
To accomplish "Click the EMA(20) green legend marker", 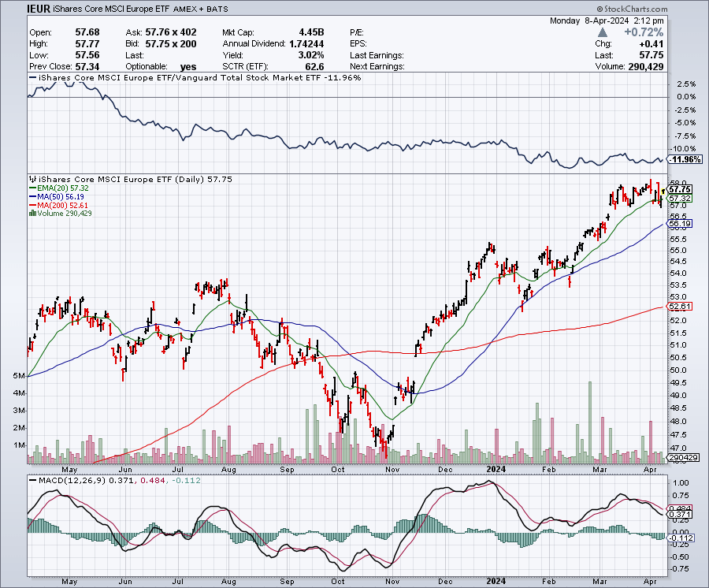I will pyautogui.click(x=32, y=188).
